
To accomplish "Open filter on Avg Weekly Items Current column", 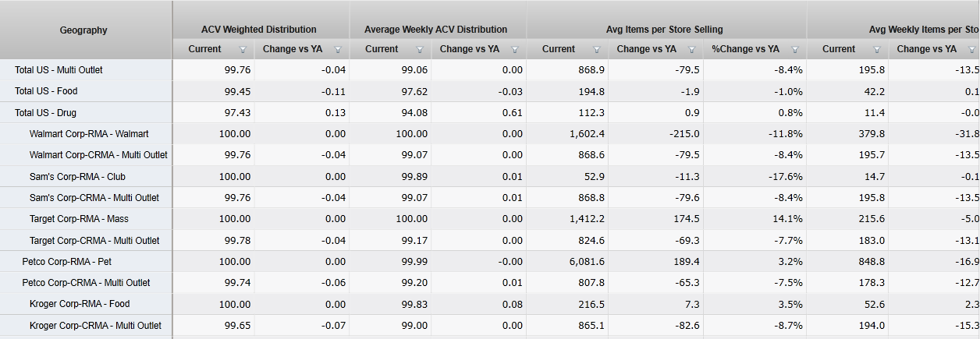I will [877, 49].
